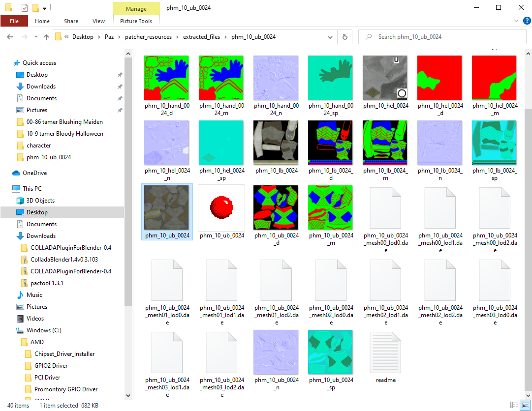Navigate to extracted_files in the breadcrumb

202,37
